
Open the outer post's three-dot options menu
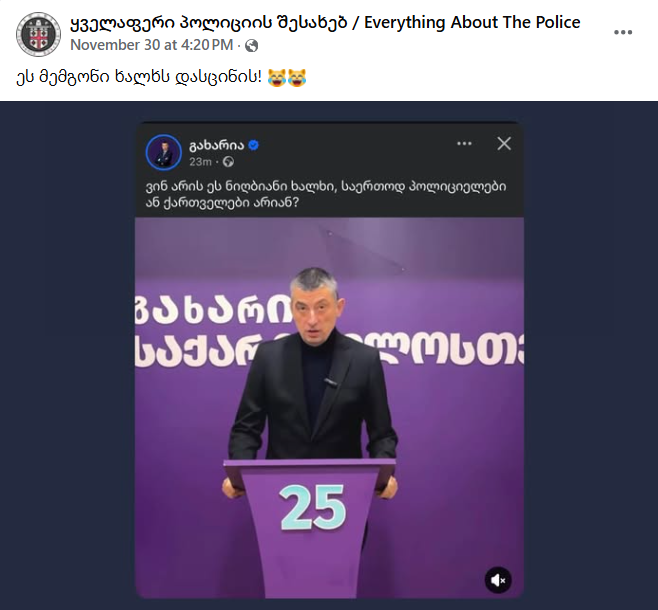point(623,33)
